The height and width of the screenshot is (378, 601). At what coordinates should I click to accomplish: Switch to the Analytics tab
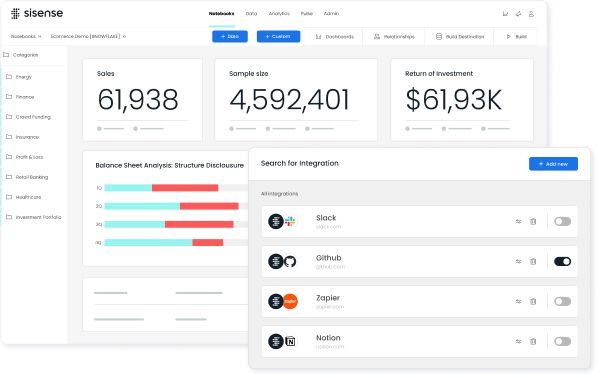[x=279, y=13]
